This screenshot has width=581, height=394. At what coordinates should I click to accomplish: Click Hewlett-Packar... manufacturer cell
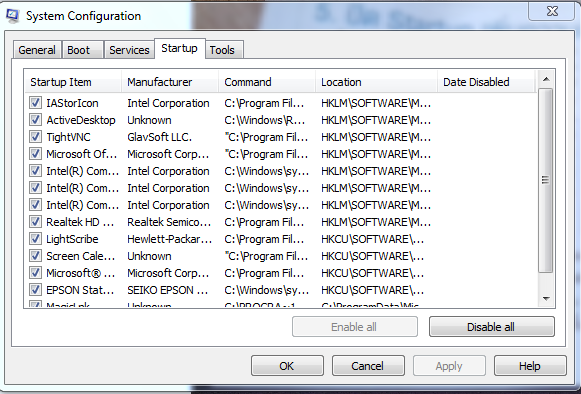(170, 239)
